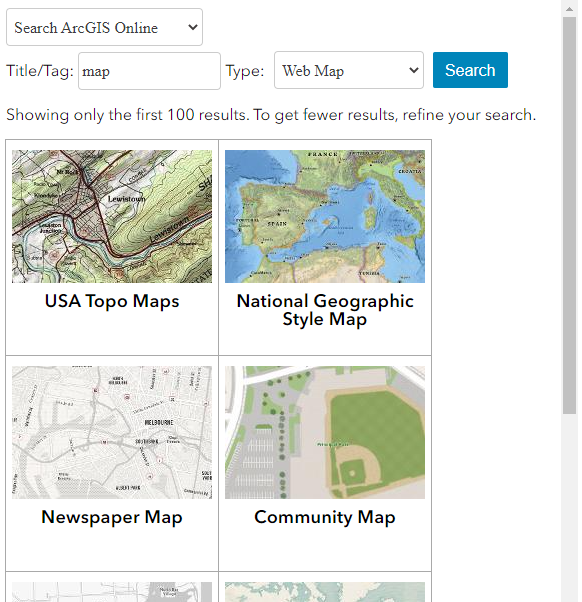Open the Search ArcGIS Online dropdown
582x602 pixels.
[104, 27]
